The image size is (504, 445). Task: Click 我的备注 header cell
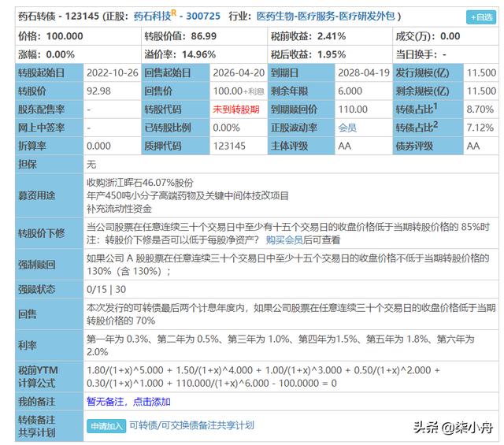click(49, 401)
